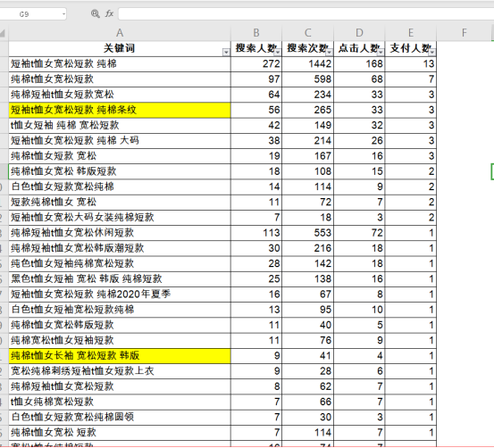Image resolution: width=494 pixels, height=448 pixels.
Task: Open the 关键词 column filter dropdown
Action: pos(226,53)
